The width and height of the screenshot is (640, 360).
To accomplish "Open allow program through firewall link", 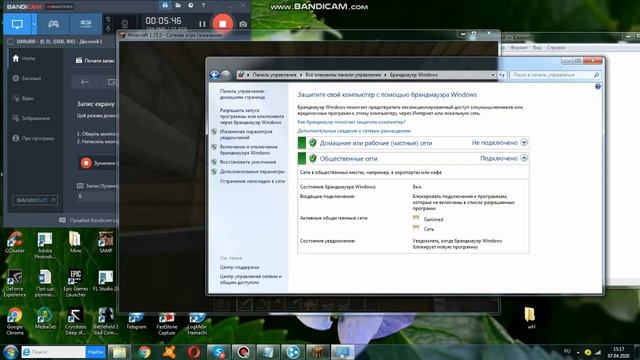I will click(252, 116).
